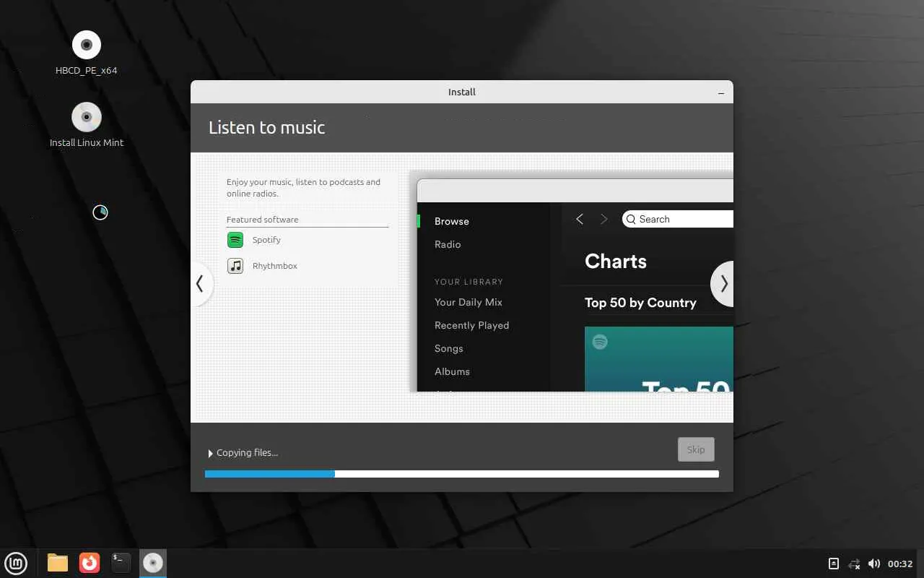The width and height of the screenshot is (924, 578).
Task: Select Radio in the Spotify sidebar preview
Action: 448,244
